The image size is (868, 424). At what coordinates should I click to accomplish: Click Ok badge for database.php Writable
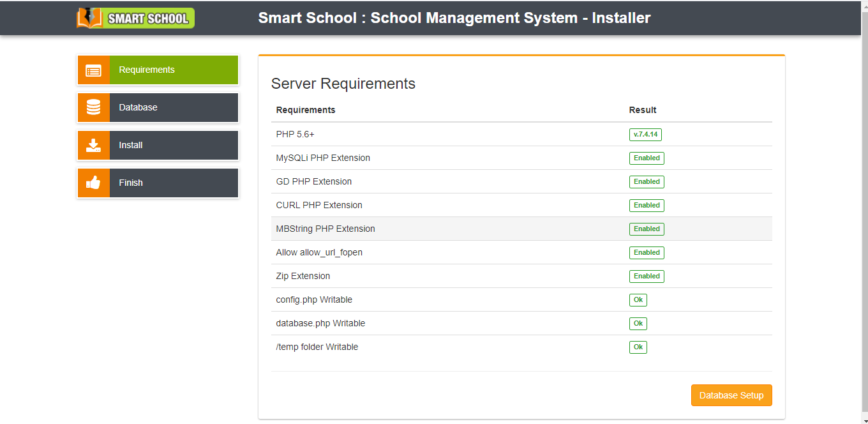coord(638,324)
